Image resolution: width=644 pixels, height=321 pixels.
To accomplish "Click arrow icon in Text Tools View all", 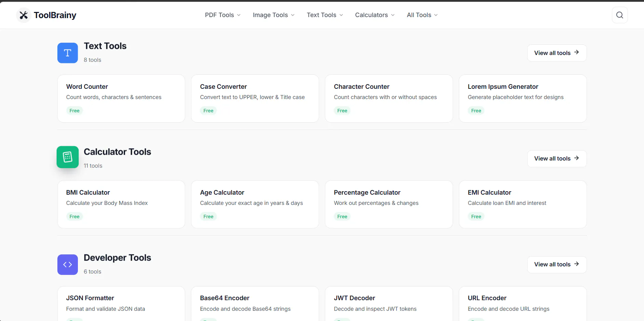I will (x=576, y=52).
